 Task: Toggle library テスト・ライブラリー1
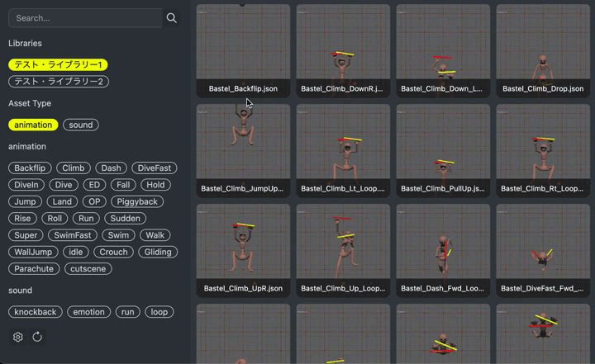click(58, 65)
